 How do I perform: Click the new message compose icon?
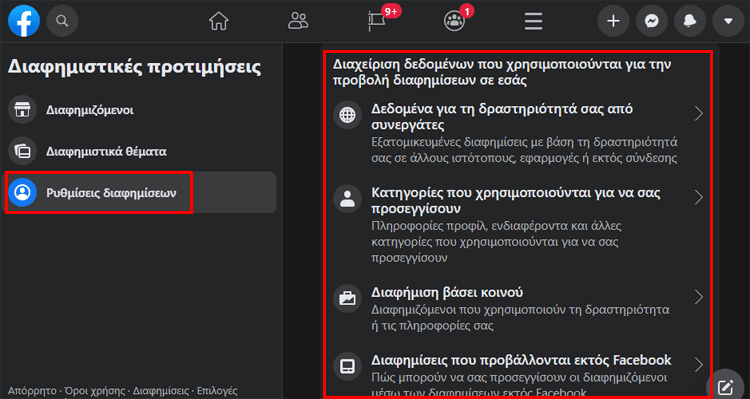tap(725, 387)
